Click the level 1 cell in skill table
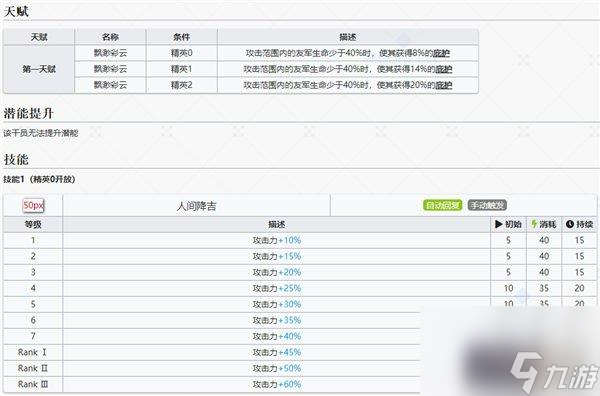 click(33, 241)
